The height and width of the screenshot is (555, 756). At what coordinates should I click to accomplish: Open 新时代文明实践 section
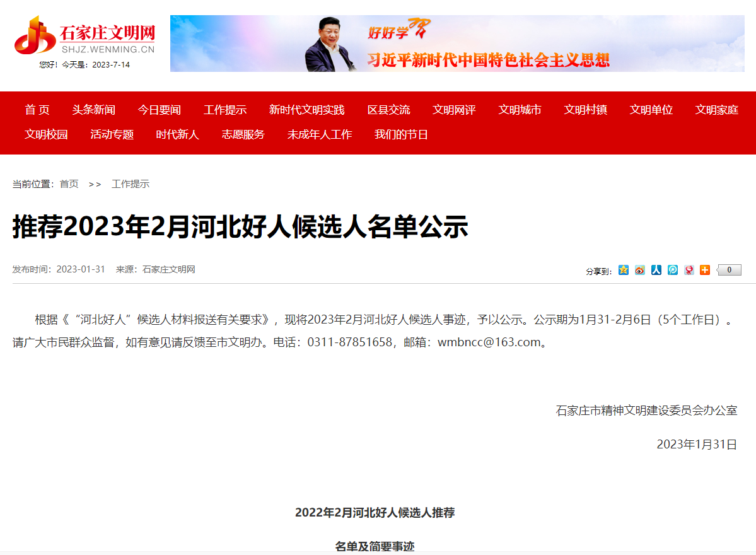[306, 110]
